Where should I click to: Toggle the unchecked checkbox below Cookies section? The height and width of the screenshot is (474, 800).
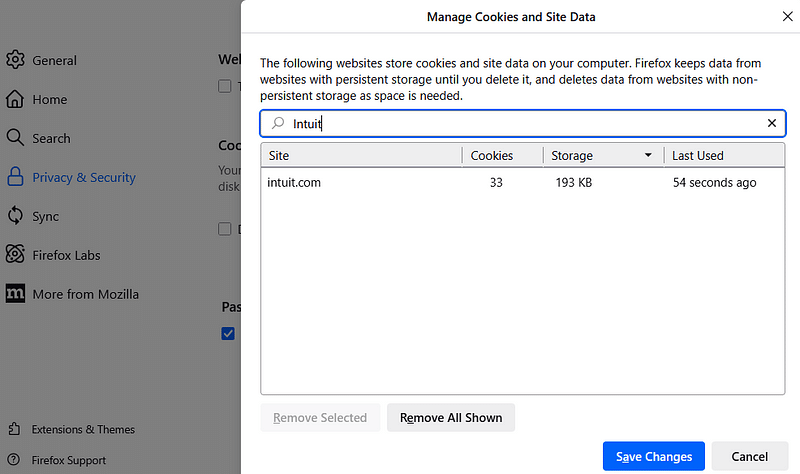pyautogui.click(x=224, y=229)
